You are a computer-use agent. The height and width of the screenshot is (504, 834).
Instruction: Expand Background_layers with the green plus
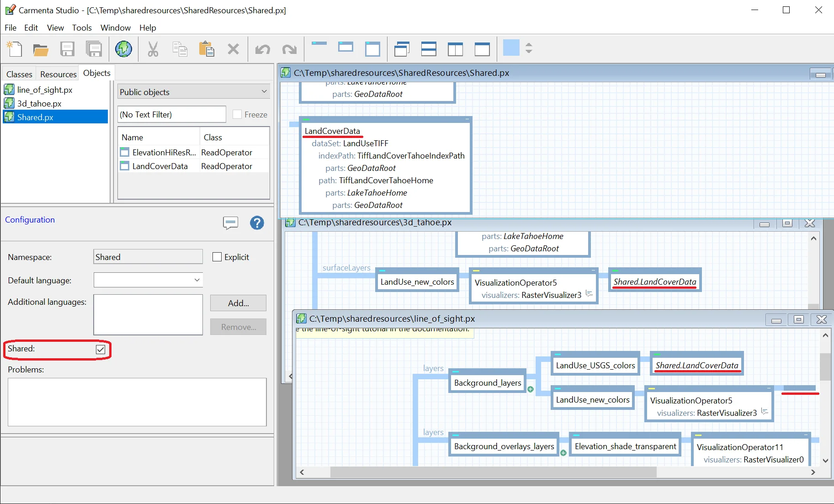tap(531, 389)
